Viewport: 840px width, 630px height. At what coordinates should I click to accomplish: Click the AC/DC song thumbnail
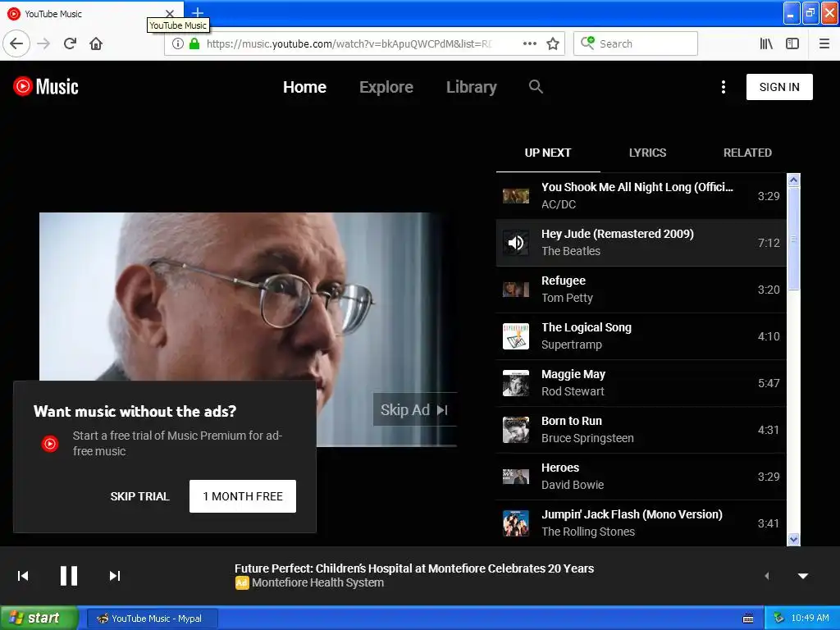pos(516,196)
